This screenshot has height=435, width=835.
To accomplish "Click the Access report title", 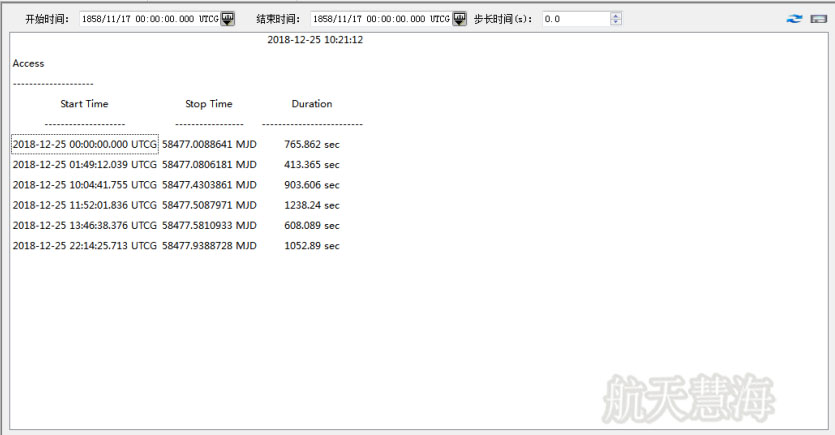I will pyautogui.click(x=28, y=63).
